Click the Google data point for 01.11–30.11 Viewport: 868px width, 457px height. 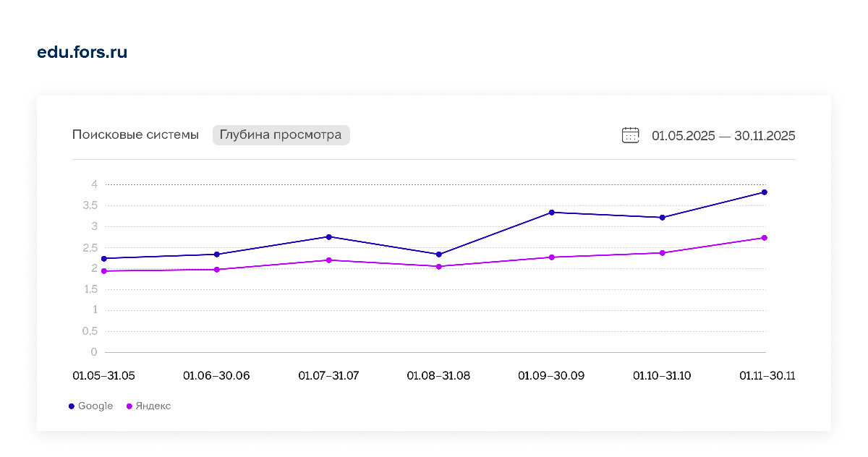click(x=764, y=192)
